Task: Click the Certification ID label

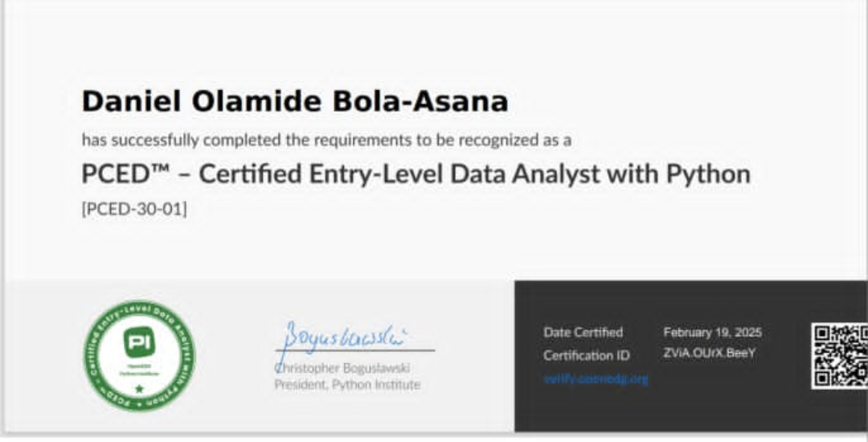Action: tap(586, 355)
